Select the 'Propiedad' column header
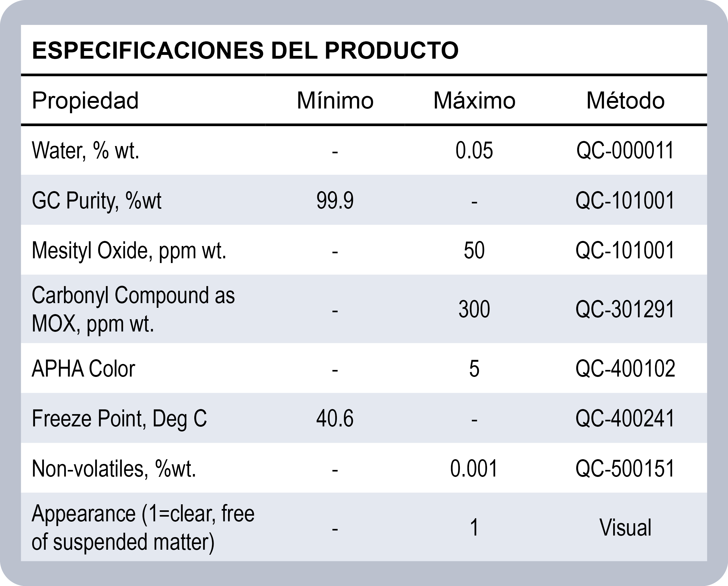This screenshot has width=728, height=586. (x=85, y=100)
